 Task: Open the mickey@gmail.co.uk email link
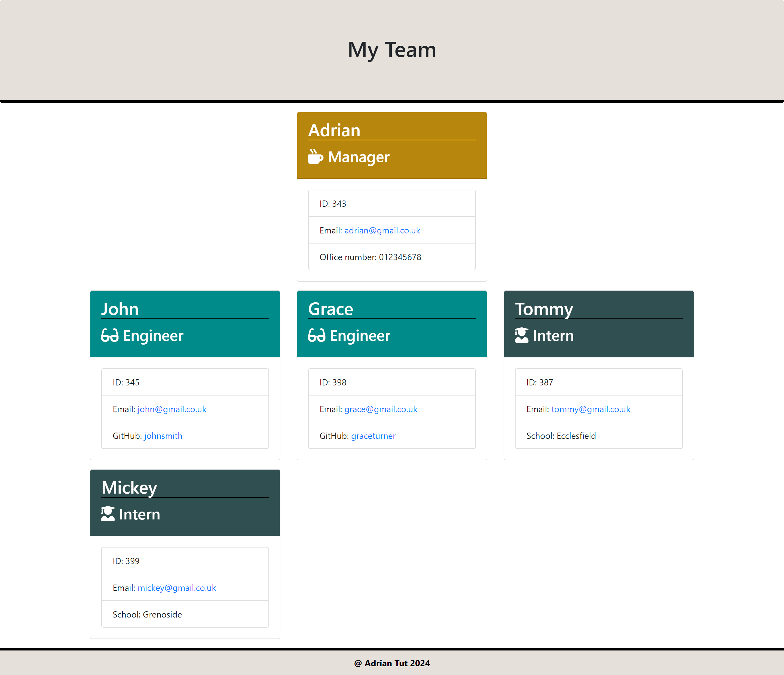click(177, 588)
